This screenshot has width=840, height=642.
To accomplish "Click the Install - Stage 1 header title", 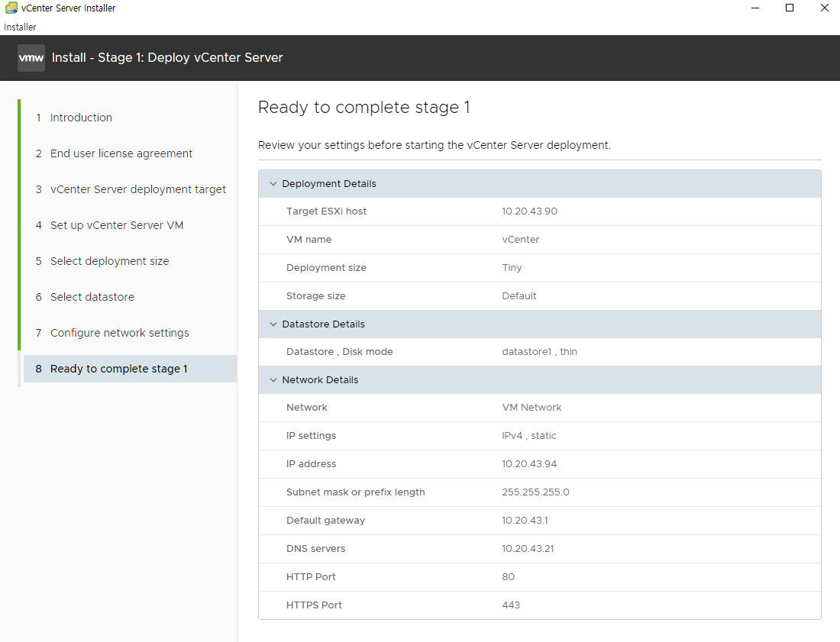I will pos(167,58).
